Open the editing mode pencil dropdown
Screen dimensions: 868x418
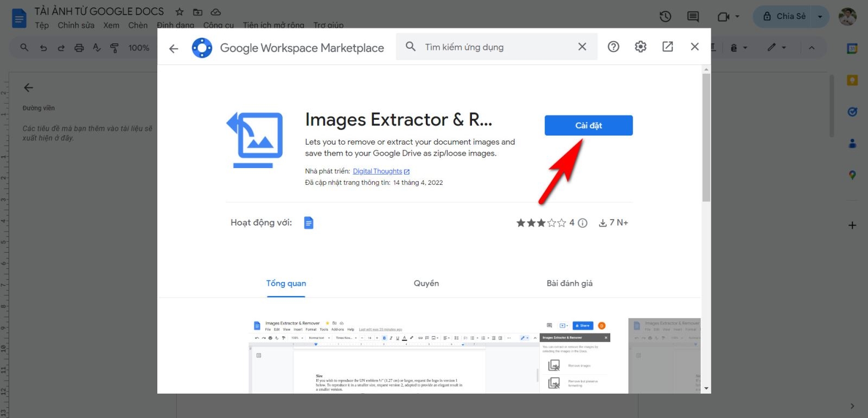[x=776, y=48]
